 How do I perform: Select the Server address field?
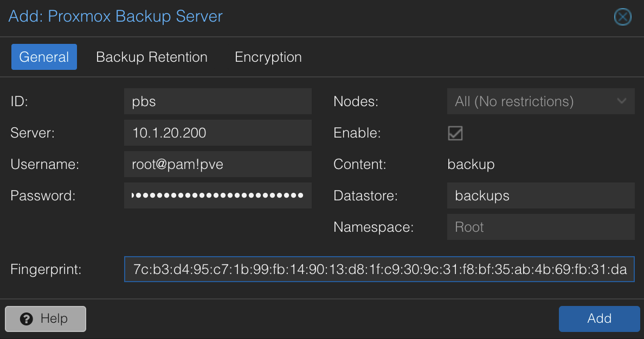click(217, 133)
